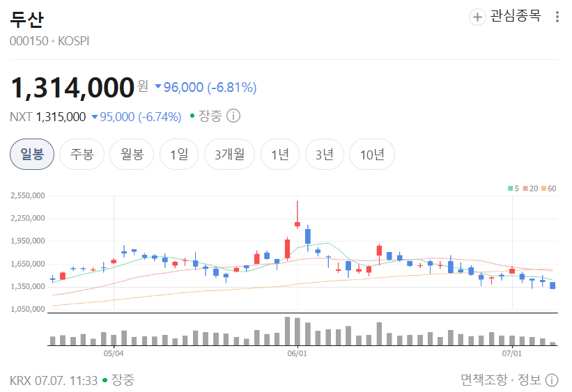This screenshot has height=392, width=572.
Task: Click the latest blue candlestick at chart end
Action: coord(552,285)
